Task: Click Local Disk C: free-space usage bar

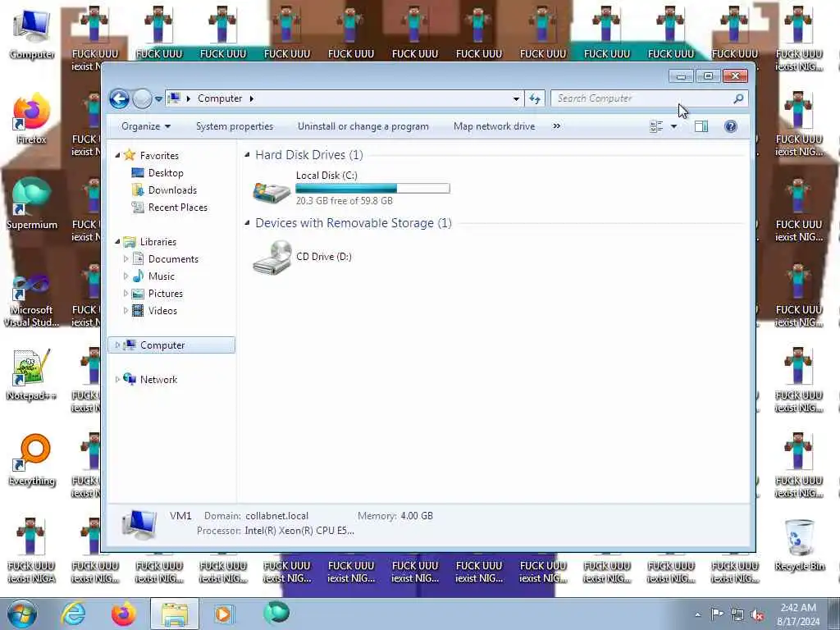Action: pyautogui.click(x=373, y=188)
